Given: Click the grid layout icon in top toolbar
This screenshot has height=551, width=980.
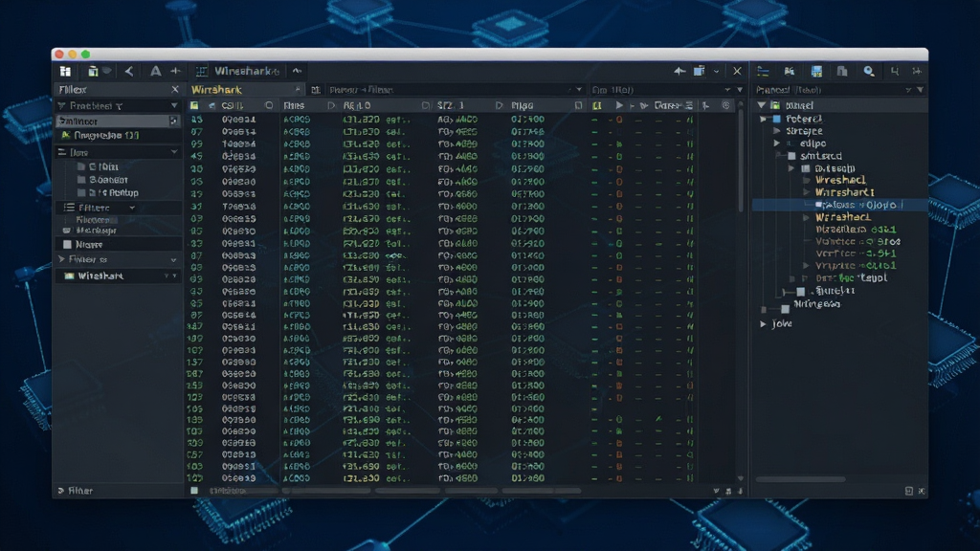Looking at the screenshot, I should point(65,71).
